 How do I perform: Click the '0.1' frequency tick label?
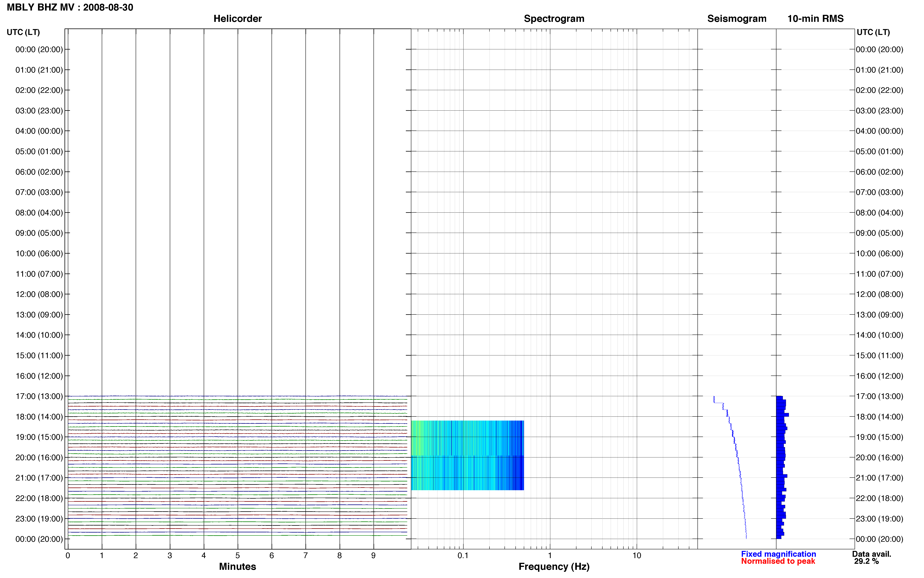click(463, 555)
